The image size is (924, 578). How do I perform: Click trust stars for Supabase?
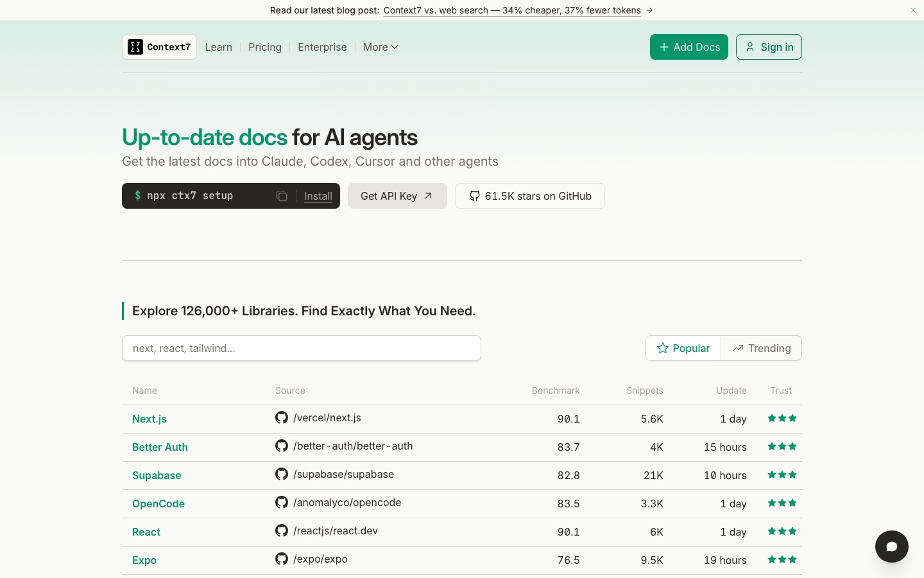782,475
